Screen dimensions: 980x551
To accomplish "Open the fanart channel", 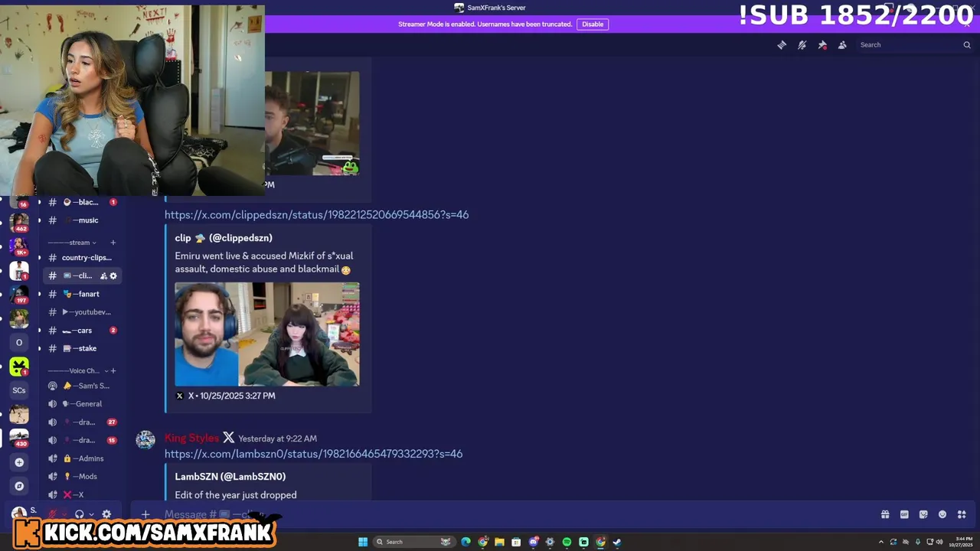I will 83,294.
